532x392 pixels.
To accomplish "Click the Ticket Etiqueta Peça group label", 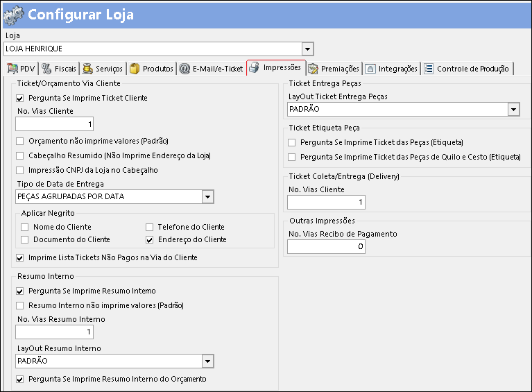I will pos(324,128).
